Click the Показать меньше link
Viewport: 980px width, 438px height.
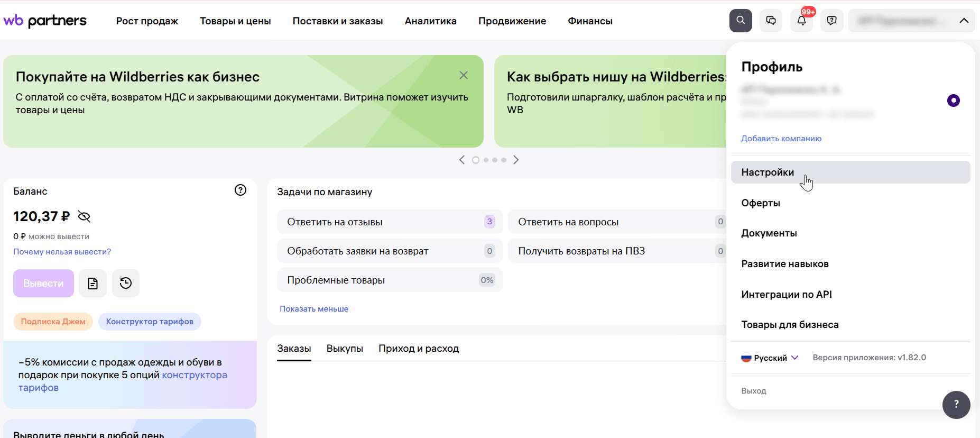(314, 309)
